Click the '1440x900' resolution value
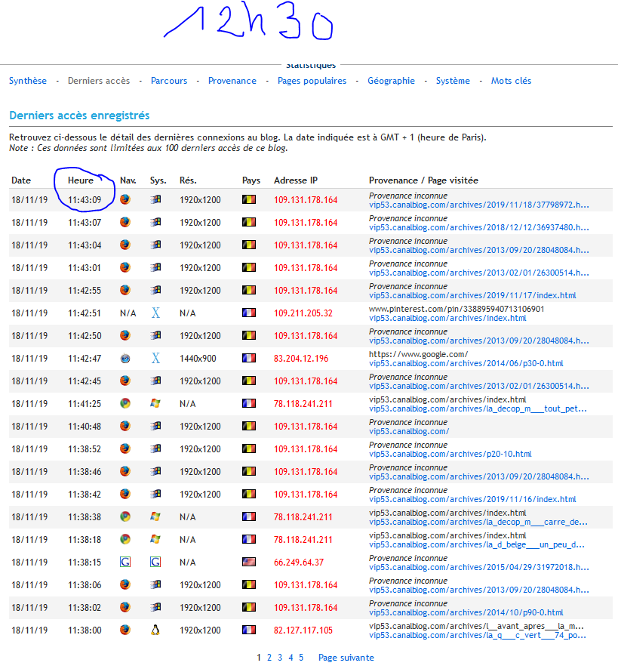 click(x=198, y=359)
